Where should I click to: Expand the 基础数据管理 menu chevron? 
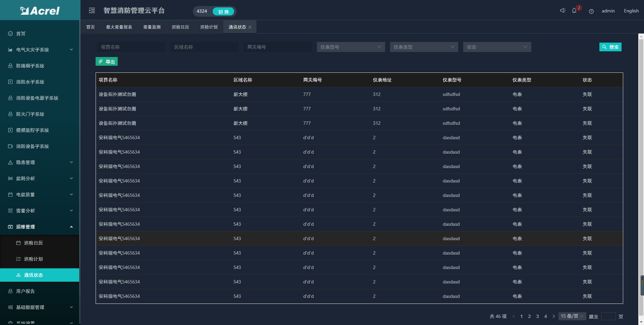(x=71, y=307)
